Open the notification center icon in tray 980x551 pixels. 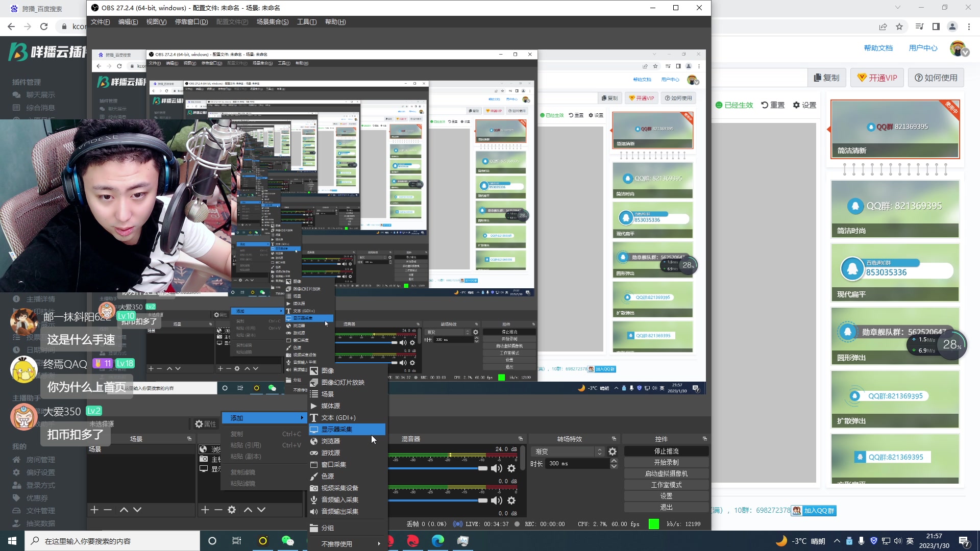tap(964, 541)
